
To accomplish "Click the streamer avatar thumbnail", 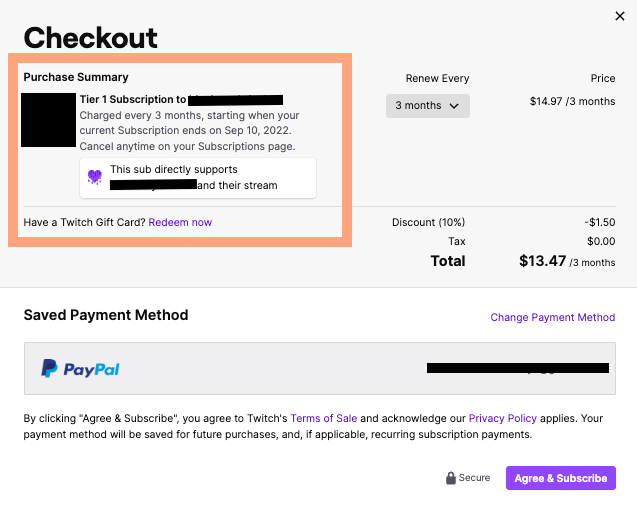I will 49,120.
